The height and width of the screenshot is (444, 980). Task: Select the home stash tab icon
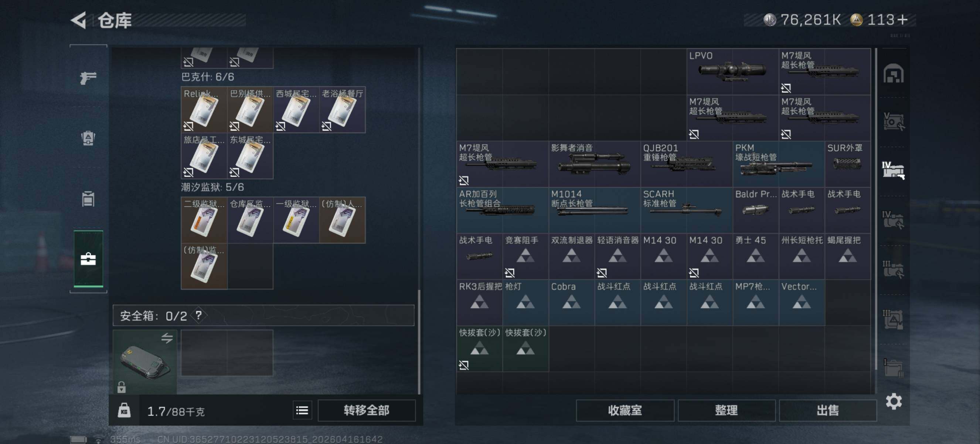[893, 74]
